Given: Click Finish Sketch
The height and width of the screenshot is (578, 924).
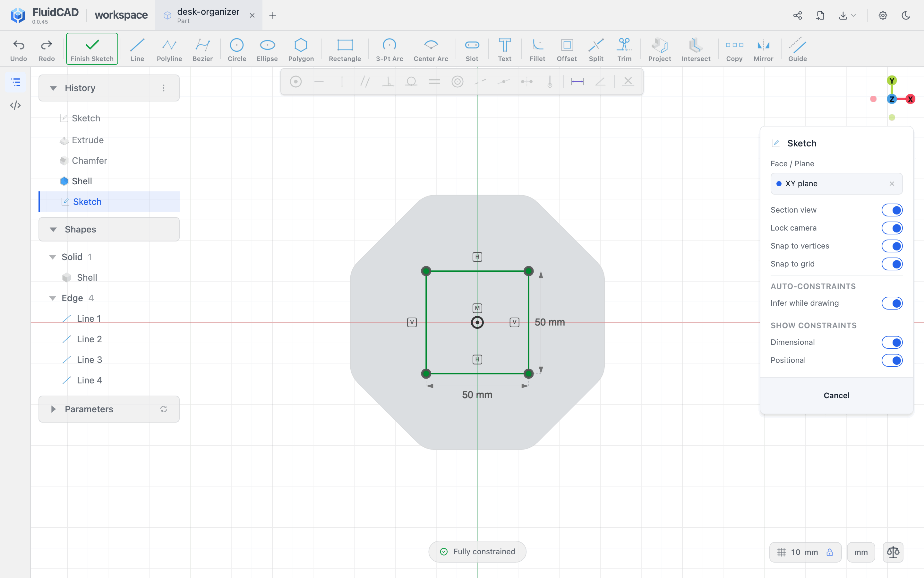Looking at the screenshot, I should coord(92,49).
